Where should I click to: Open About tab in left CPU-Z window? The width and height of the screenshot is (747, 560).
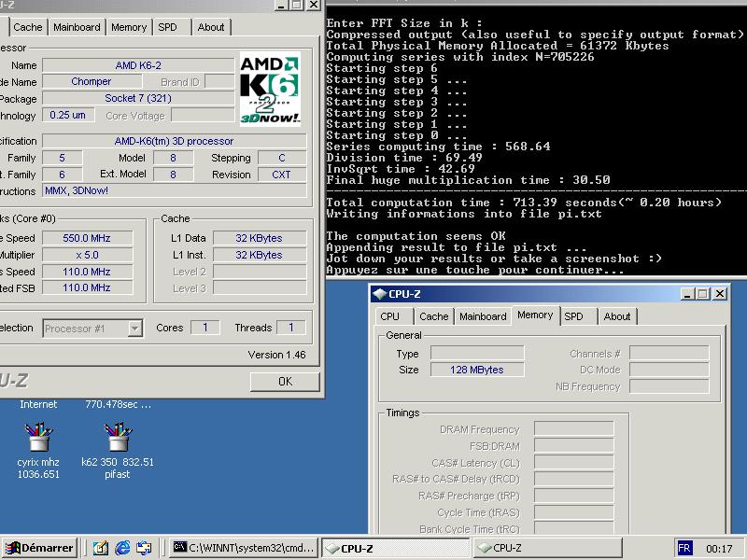pyautogui.click(x=211, y=27)
